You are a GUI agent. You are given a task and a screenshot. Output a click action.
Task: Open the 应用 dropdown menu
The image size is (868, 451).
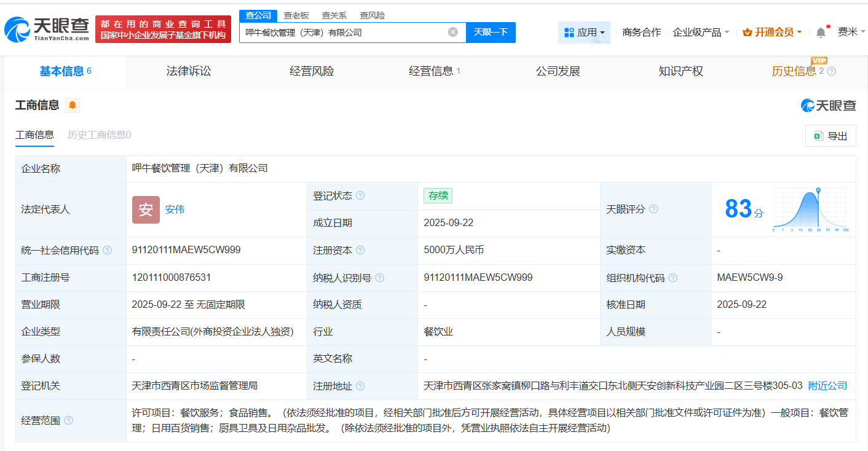584,32
